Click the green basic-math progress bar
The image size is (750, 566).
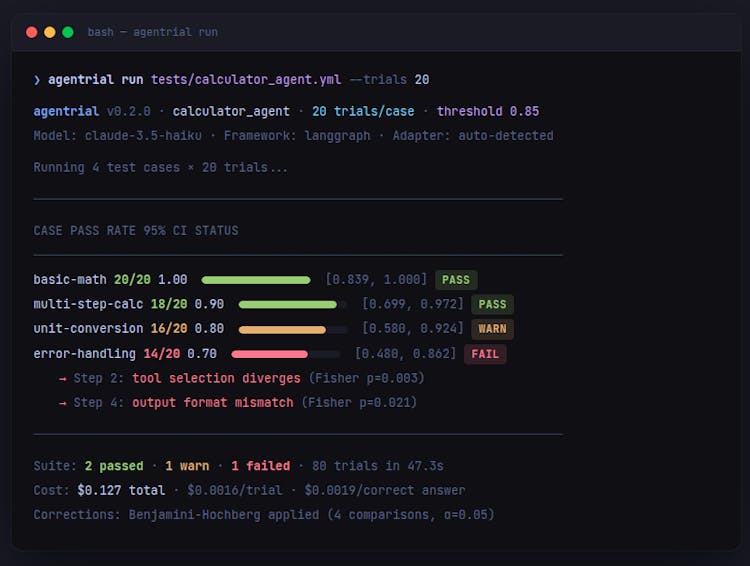(256, 280)
